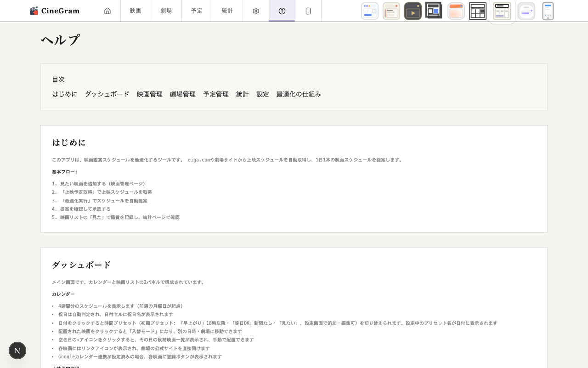Viewport: 588px width, 368px height.
Task: Click the mobile phone icon in navigation
Action: [x=308, y=11]
